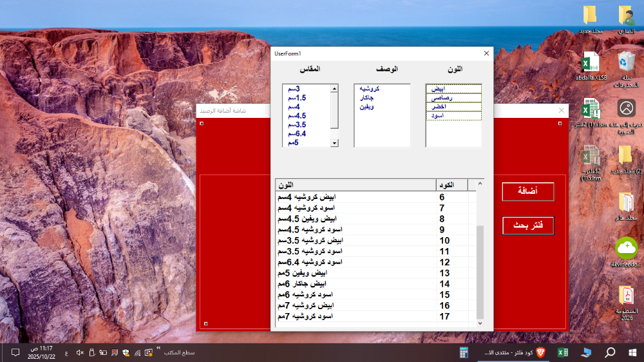Viewport: 644px width, 362px height.
Task: Click the muted volume icon in the tray
Action: 80,352
